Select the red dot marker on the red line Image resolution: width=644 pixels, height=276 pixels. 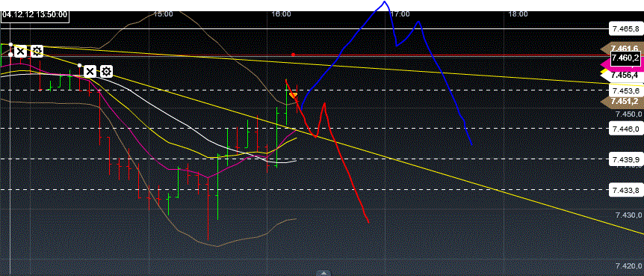(x=294, y=55)
